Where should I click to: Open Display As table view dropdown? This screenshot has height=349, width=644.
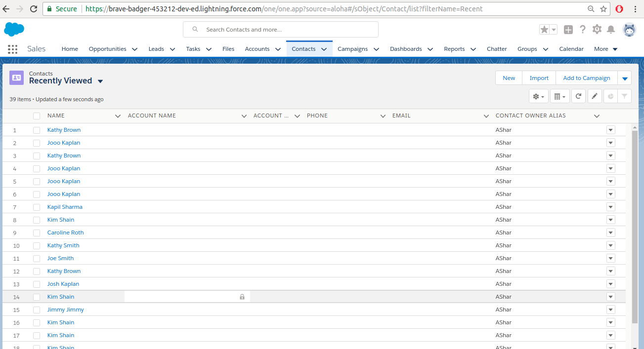(559, 97)
